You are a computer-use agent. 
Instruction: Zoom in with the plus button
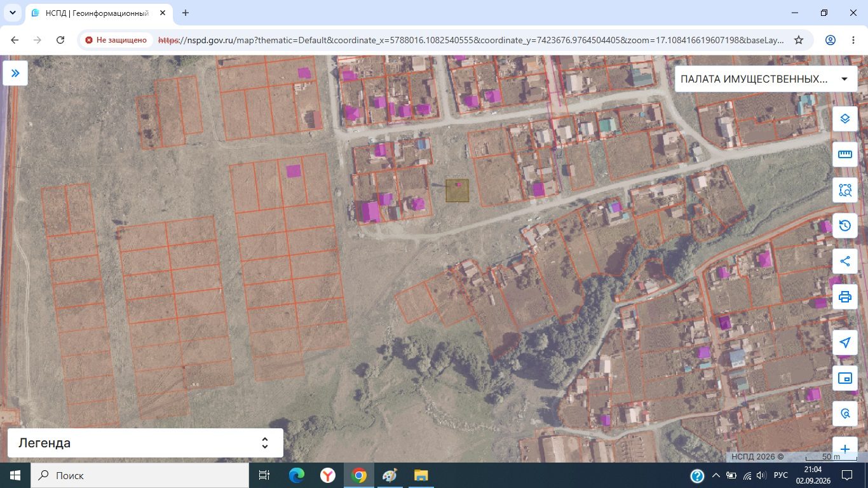coord(844,449)
